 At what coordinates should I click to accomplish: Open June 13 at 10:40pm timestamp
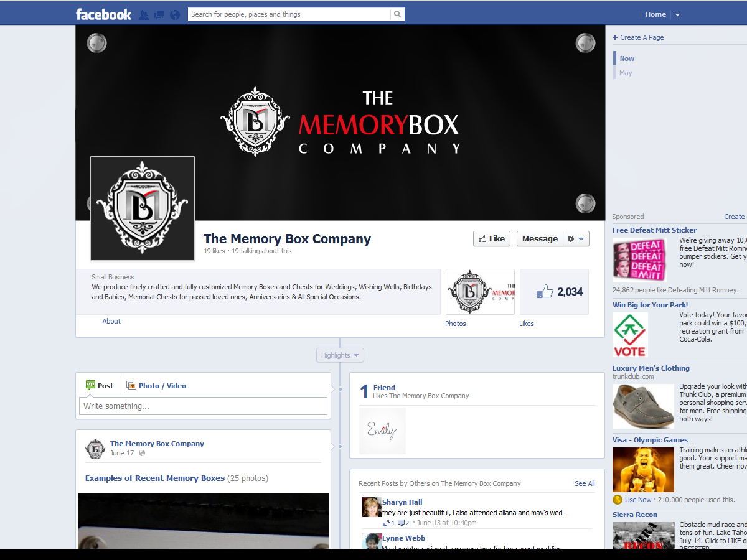pos(447,523)
